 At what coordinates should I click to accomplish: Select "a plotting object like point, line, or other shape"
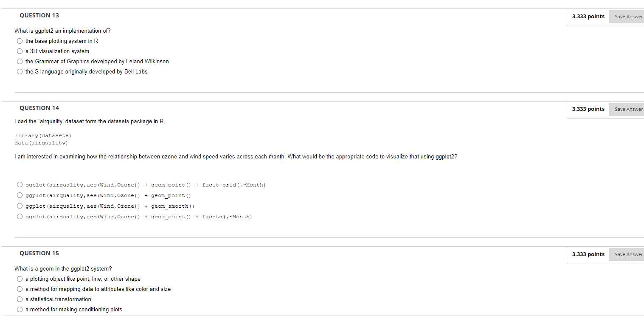coord(20,279)
